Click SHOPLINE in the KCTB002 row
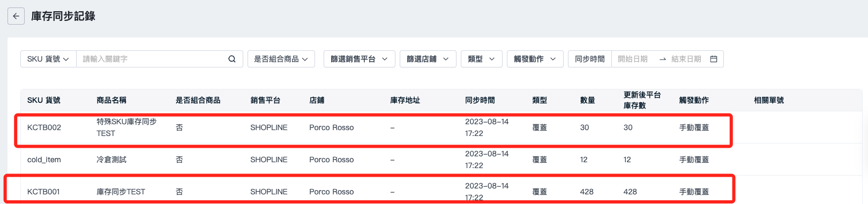This screenshot has height=204, width=868. pos(269,127)
